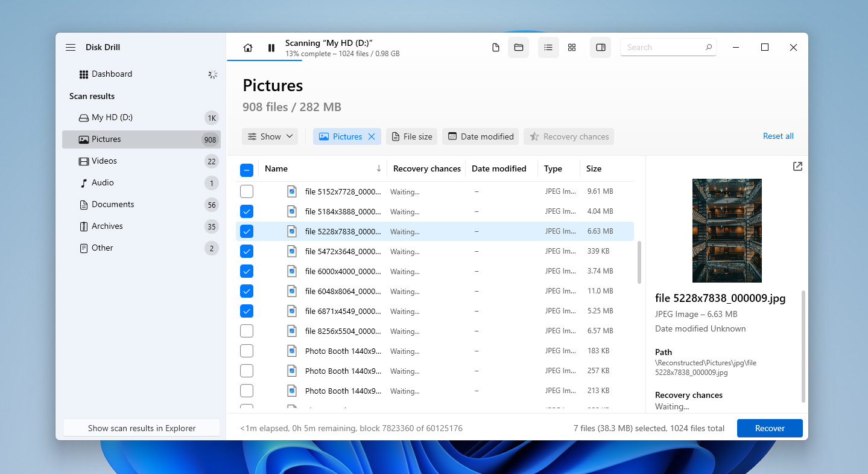Return to home screen via house icon
The height and width of the screenshot is (474, 868).
(247, 47)
